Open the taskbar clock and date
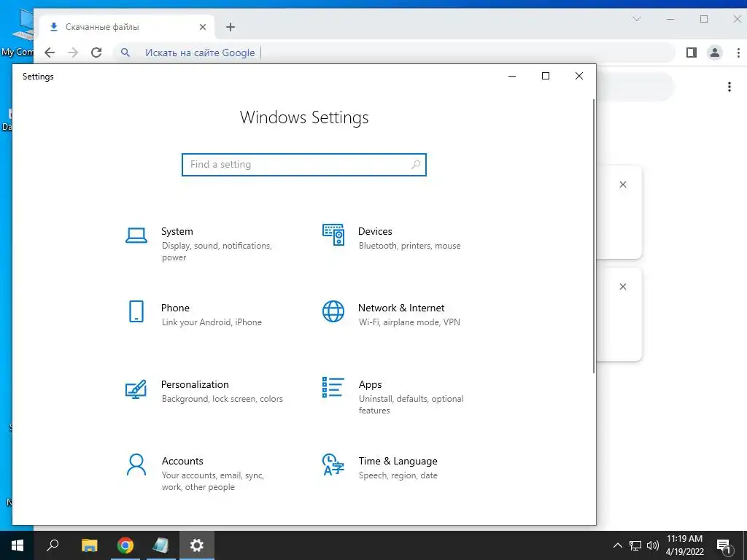This screenshot has height=560, width=747. pyautogui.click(x=684, y=545)
